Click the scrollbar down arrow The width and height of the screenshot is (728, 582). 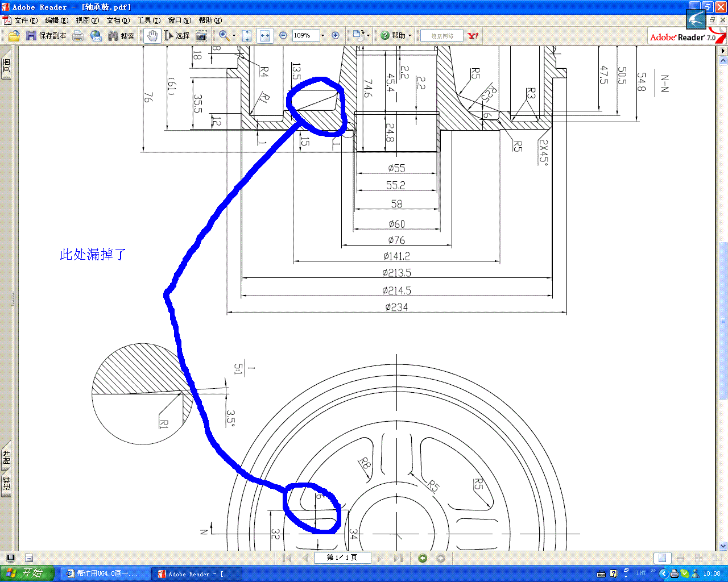(x=723, y=546)
